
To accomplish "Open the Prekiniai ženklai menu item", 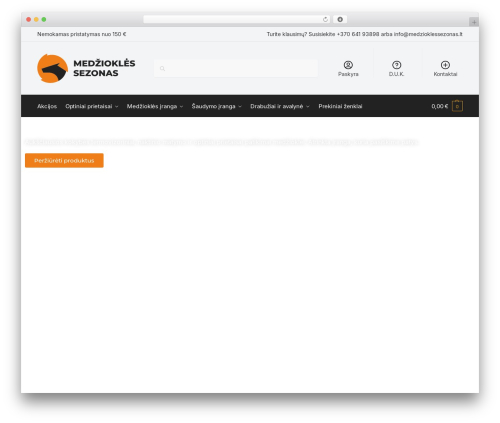I will (340, 106).
